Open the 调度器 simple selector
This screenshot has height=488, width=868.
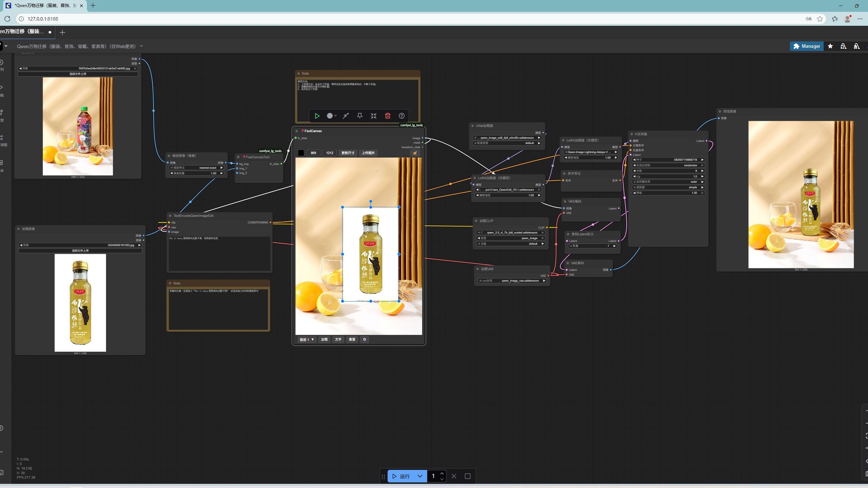click(x=668, y=187)
